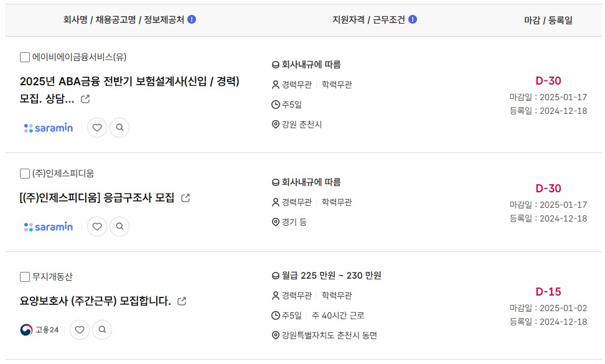Open the 요양보호사 (주간근무) 모집합니다 title
This screenshot has width=605, height=364.
[95, 301]
